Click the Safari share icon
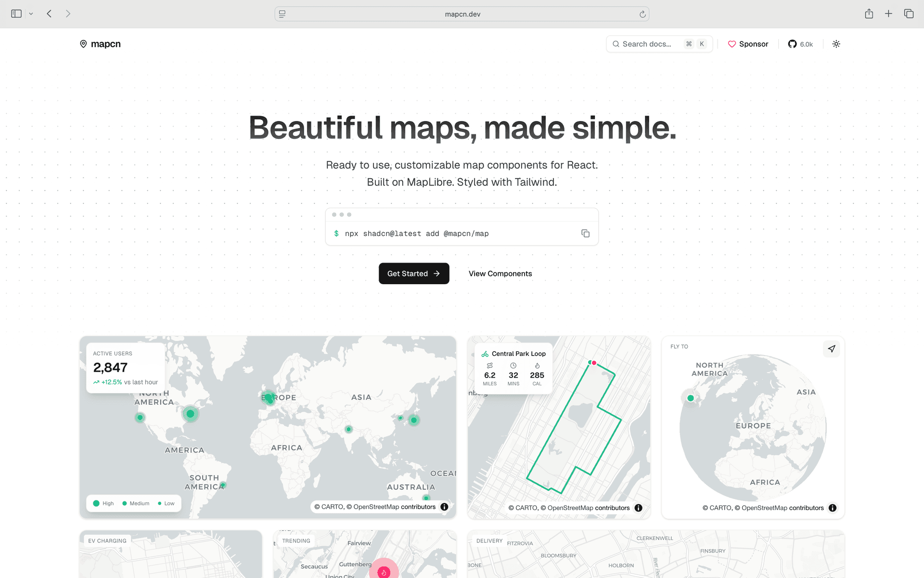924x578 pixels. coord(869,14)
